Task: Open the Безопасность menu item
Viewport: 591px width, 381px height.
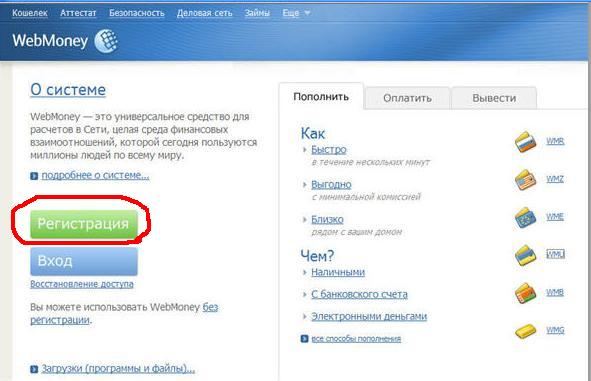Action: tap(137, 13)
